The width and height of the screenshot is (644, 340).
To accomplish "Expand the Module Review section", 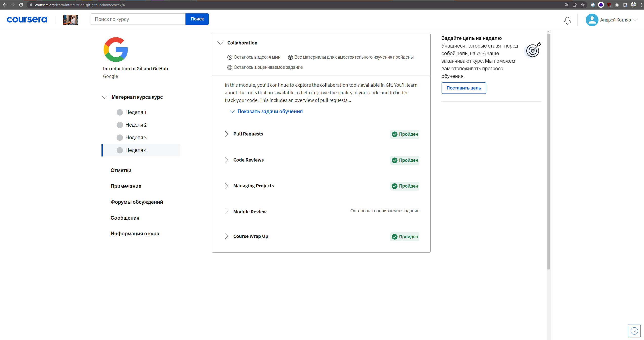I will pyautogui.click(x=226, y=212).
